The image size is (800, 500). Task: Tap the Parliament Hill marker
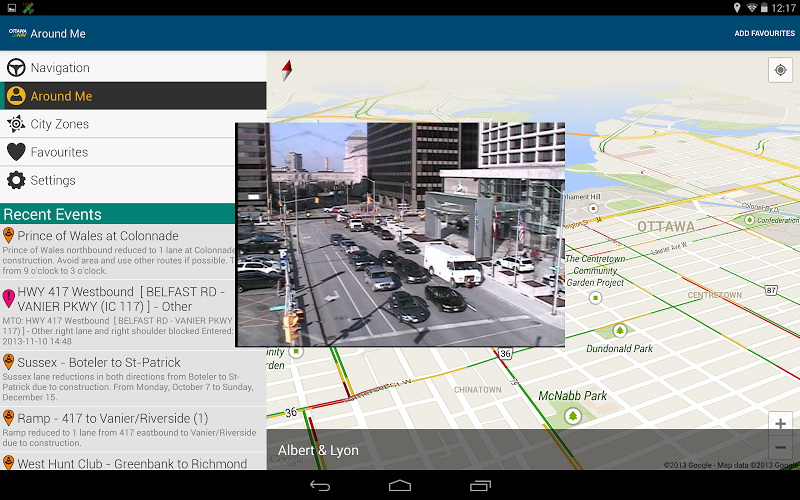point(593,208)
